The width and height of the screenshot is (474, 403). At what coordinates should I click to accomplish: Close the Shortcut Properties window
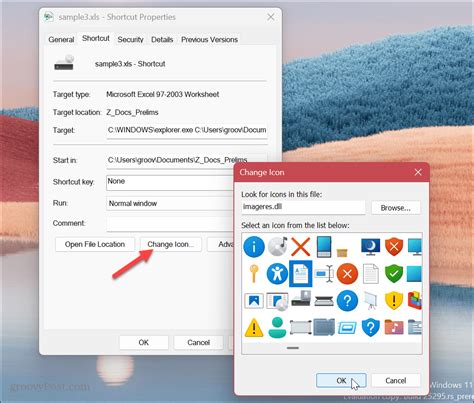point(271,17)
